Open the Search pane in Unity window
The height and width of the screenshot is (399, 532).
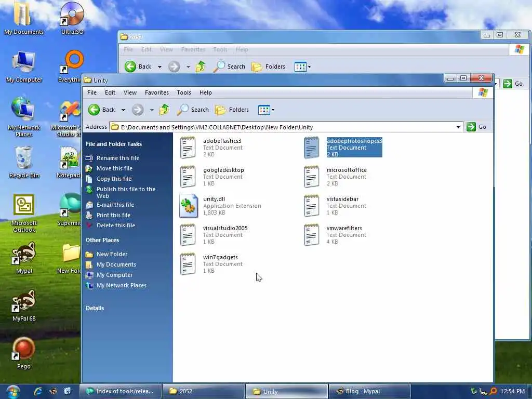click(x=192, y=110)
